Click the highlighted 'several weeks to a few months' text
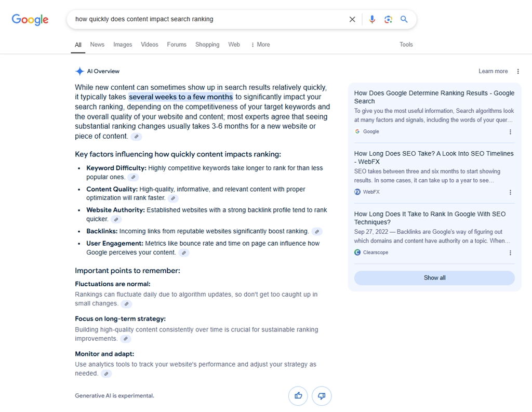The image size is (532, 412). 181,97
